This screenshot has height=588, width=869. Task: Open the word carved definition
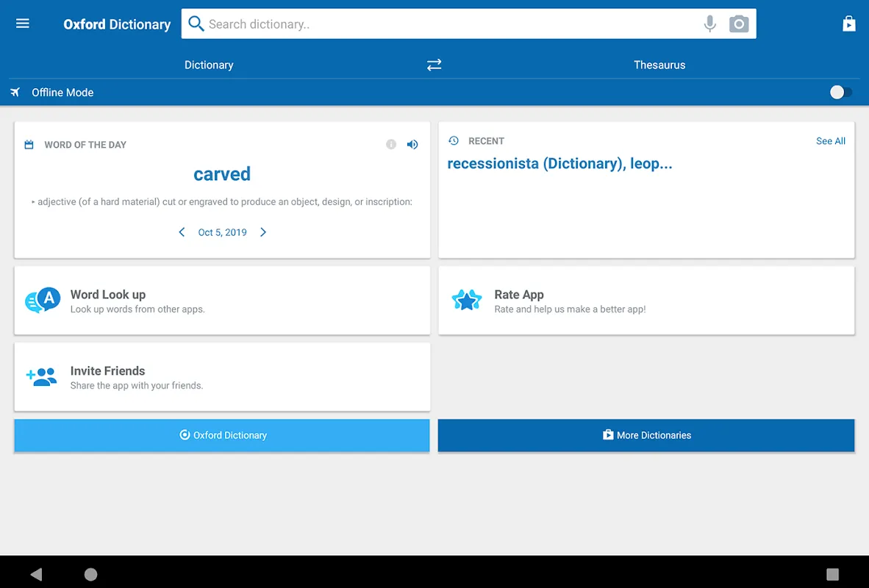coord(222,174)
